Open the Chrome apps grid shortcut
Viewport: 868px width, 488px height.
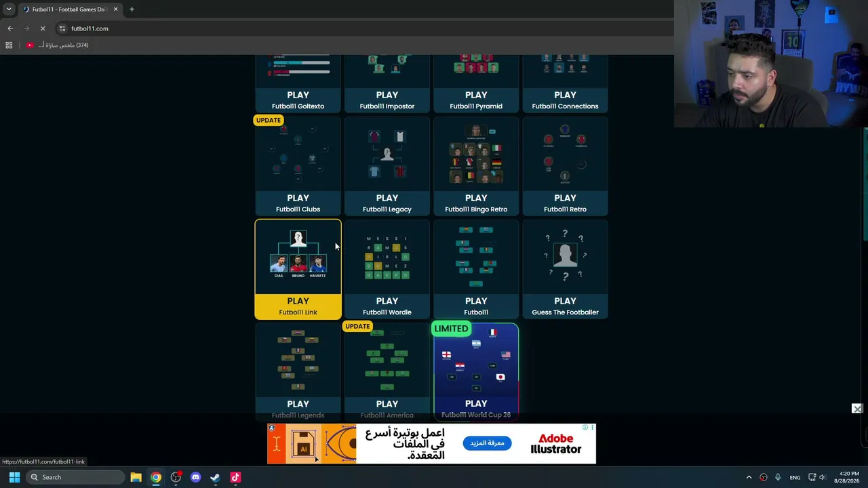pos(9,45)
